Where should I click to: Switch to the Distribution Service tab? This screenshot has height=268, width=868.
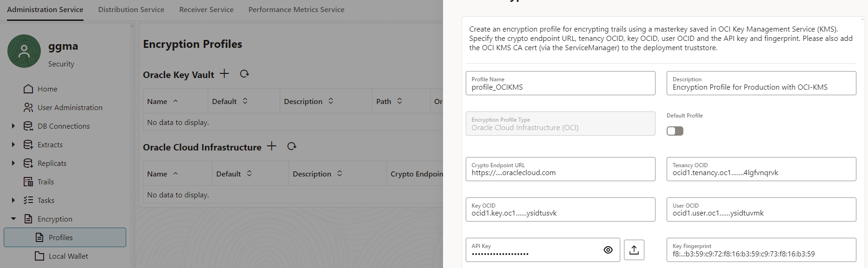(131, 9)
